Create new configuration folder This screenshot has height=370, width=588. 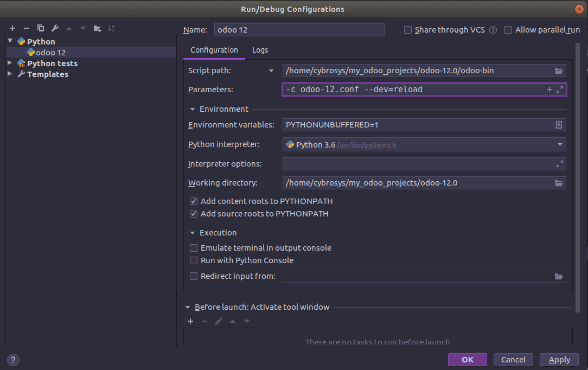click(x=97, y=28)
